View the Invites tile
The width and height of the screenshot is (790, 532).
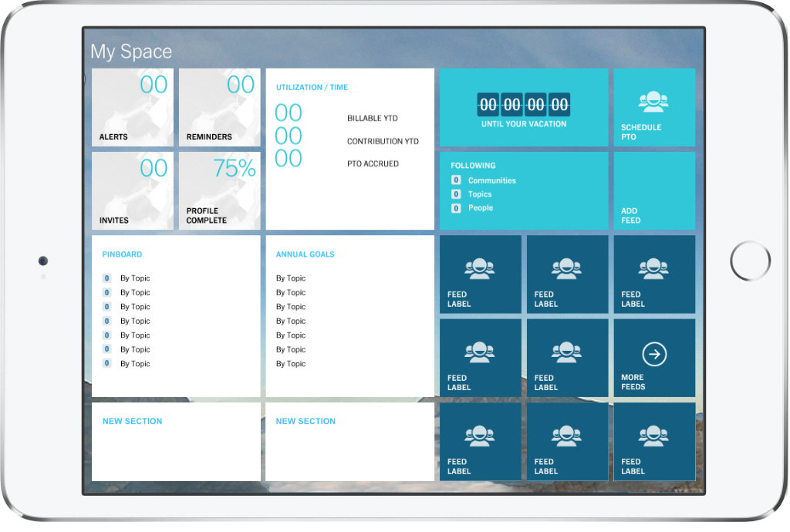(133, 190)
